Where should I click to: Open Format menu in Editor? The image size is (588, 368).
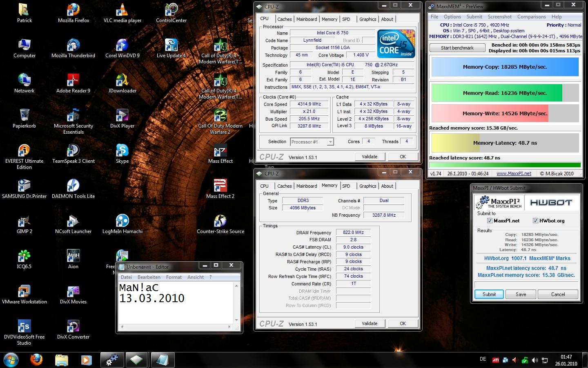tap(174, 277)
